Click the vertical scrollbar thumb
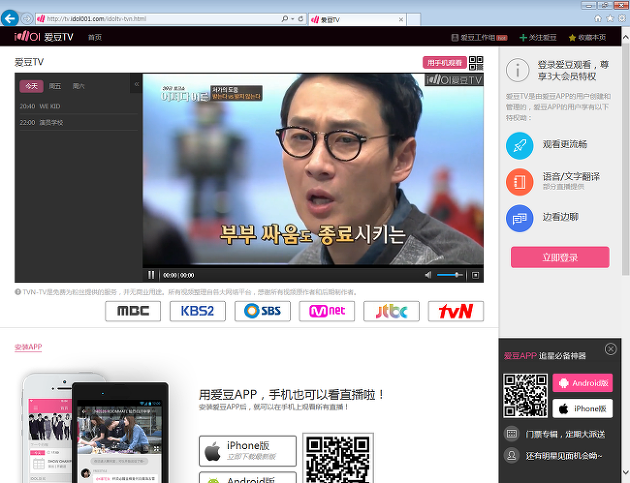 pos(625,161)
